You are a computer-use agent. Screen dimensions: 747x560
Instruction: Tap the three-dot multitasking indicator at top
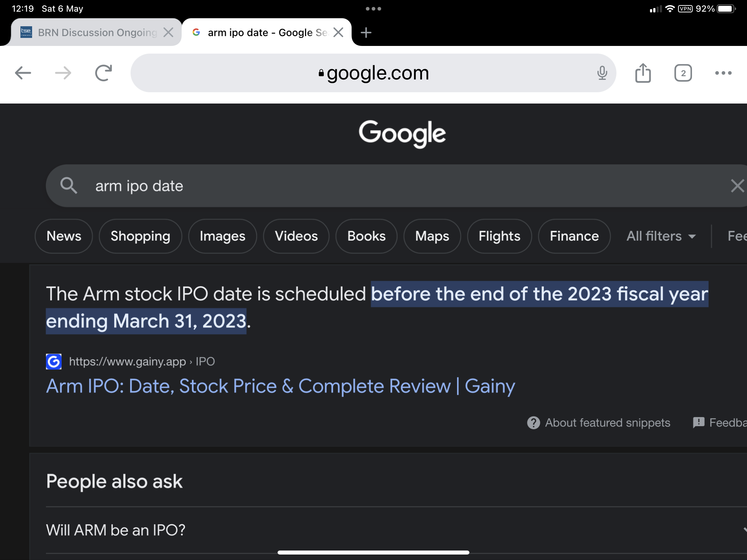(373, 9)
